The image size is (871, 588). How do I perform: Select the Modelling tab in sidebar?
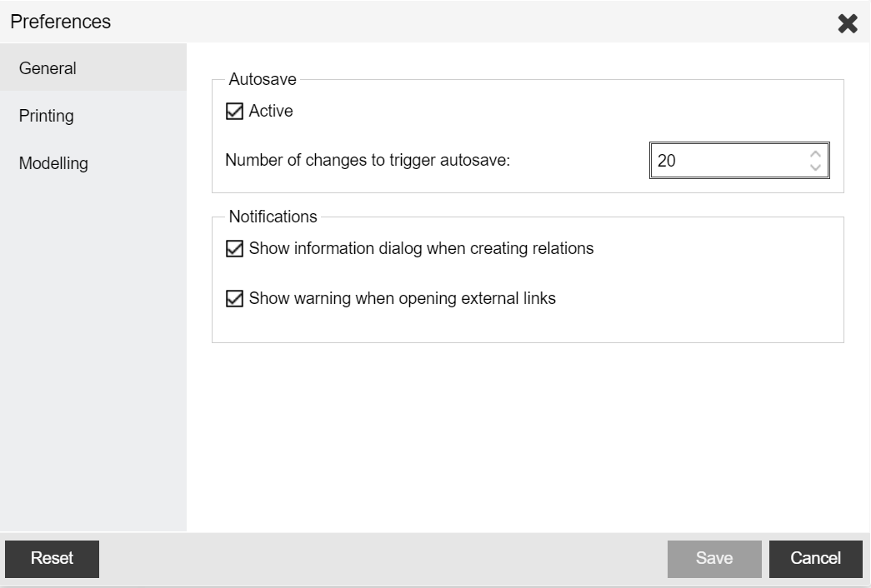tap(53, 163)
